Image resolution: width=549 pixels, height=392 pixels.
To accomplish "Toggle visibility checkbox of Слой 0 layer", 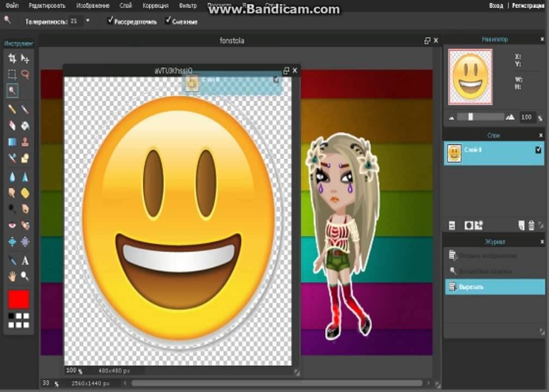I will (538, 150).
